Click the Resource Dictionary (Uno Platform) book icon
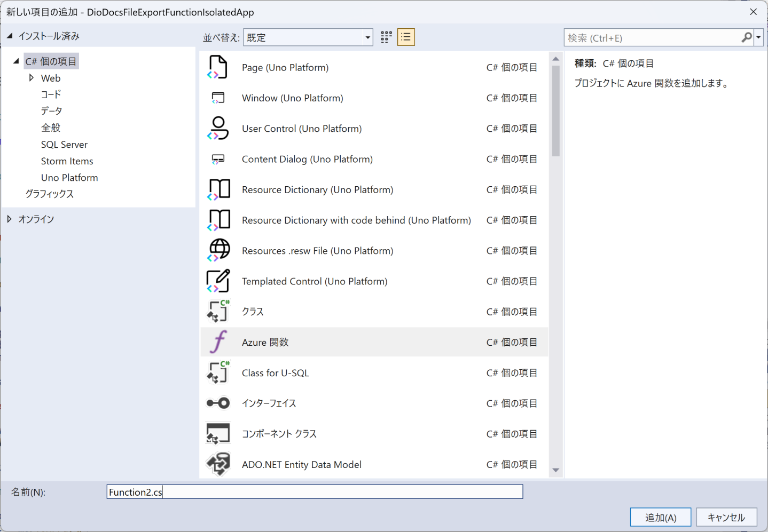 tap(218, 189)
